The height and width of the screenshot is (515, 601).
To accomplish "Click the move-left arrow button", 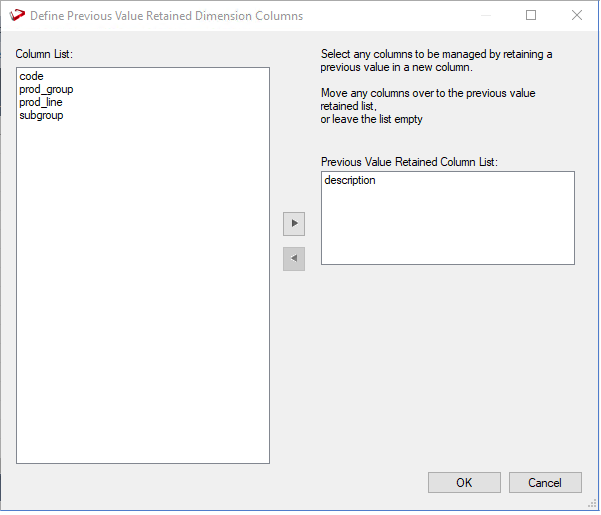I will (294, 259).
